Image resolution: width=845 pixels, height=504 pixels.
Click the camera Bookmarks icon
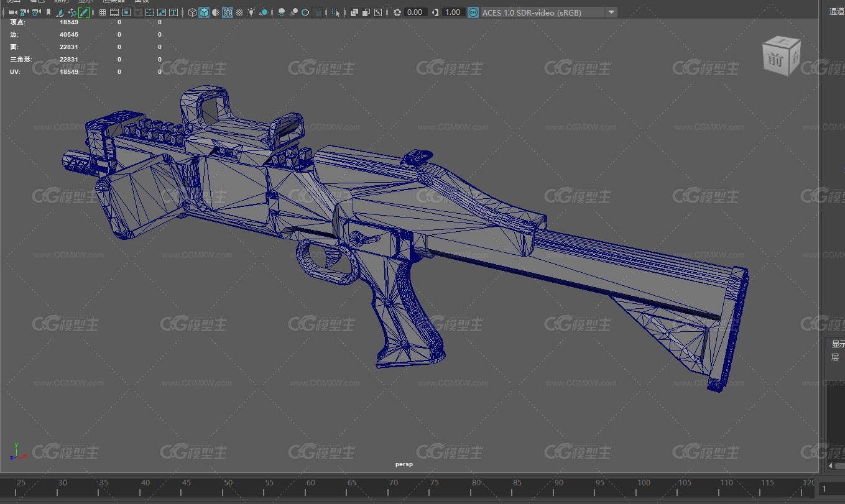(48, 12)
